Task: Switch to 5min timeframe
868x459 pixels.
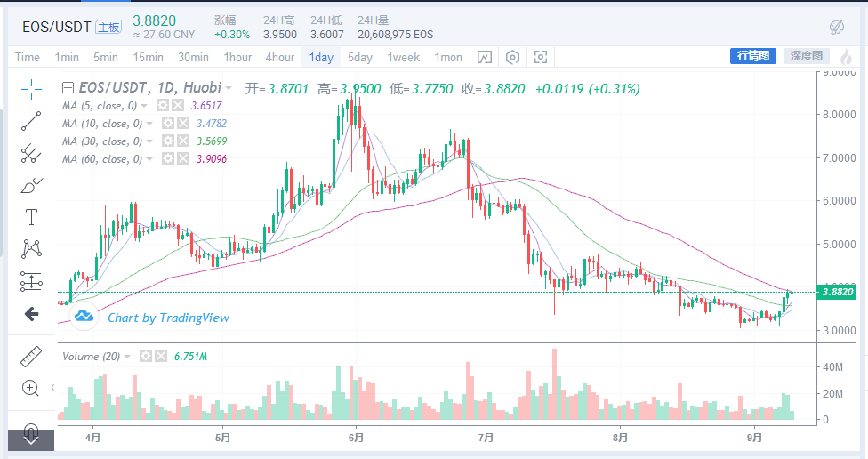Action: (105, 57)
